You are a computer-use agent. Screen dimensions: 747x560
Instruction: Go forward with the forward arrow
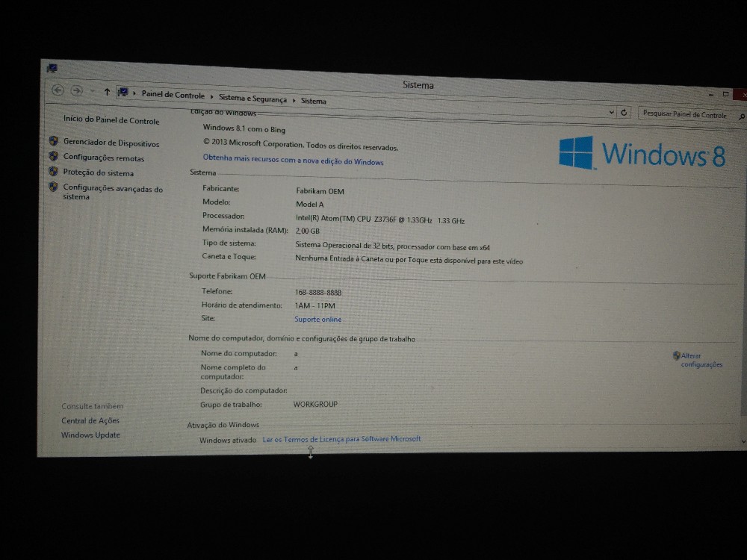pyautogui.click(x=77, y=90)
